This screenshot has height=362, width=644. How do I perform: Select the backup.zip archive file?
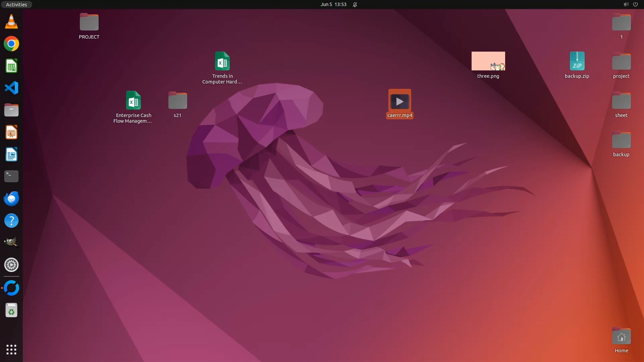[577, 61]
